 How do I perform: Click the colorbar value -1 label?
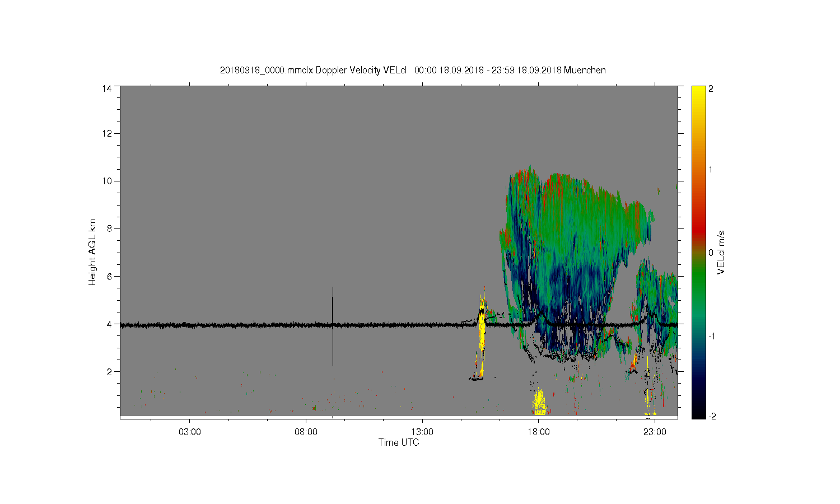click(x=711, y=336)
